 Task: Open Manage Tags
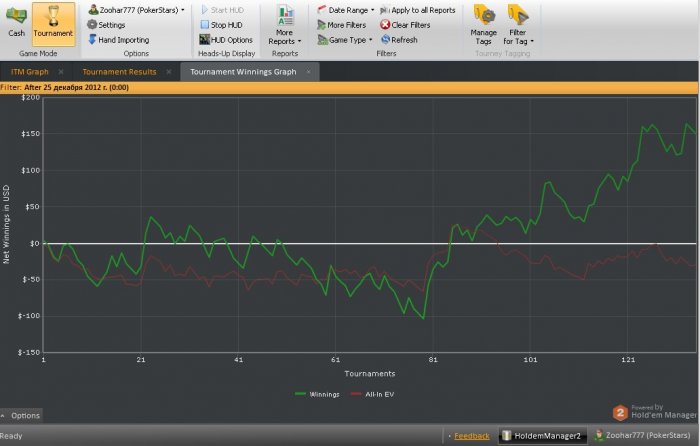pos(483,24)
